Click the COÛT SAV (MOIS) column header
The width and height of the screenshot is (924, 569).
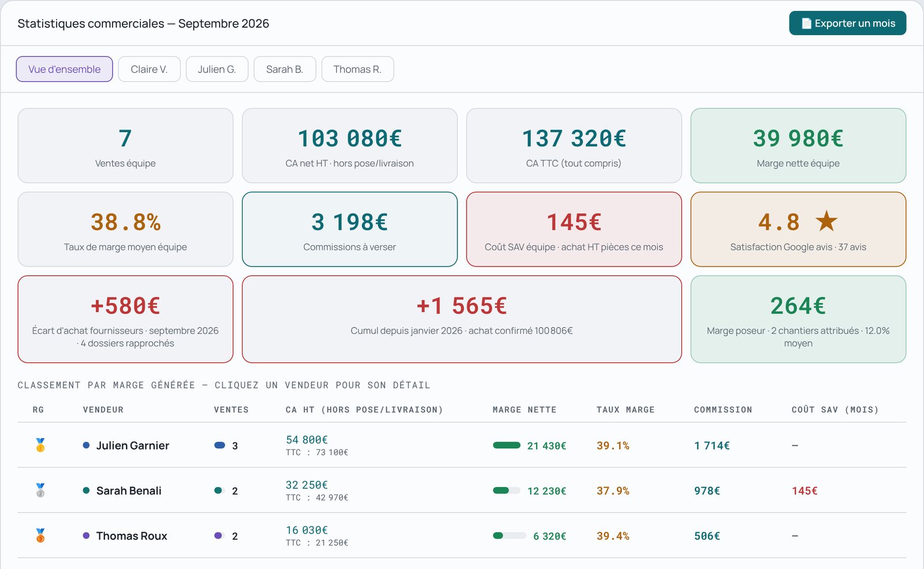tap(835, 410)
